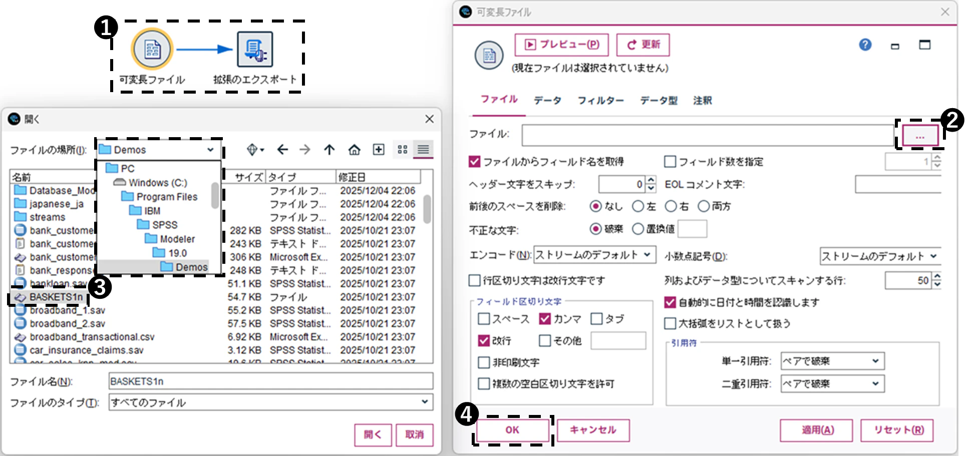
Task: Click OK in 可変長ファイル dialog
Action: point(512,430)
